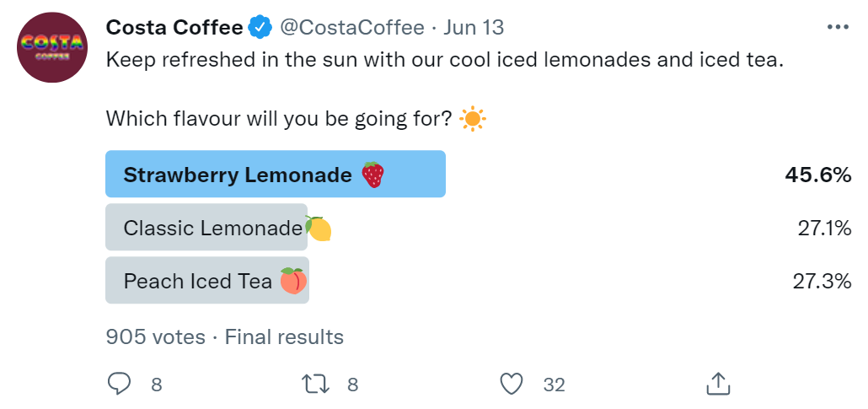Open the @CostaCoffee handle link
This screenshot has width=868, height=409.
[351, 27]
